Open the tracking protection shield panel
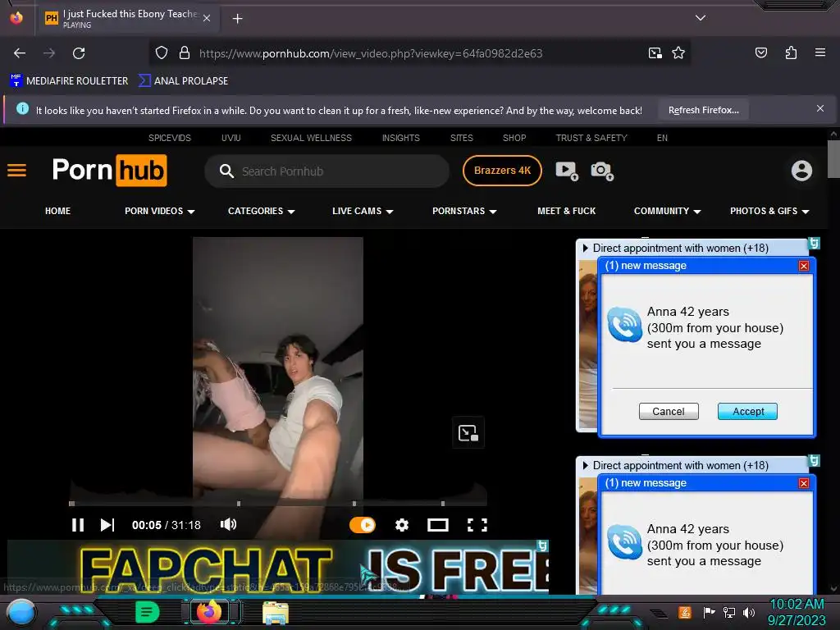This screenshot has width=840, height=630. (x=162, y=53)
